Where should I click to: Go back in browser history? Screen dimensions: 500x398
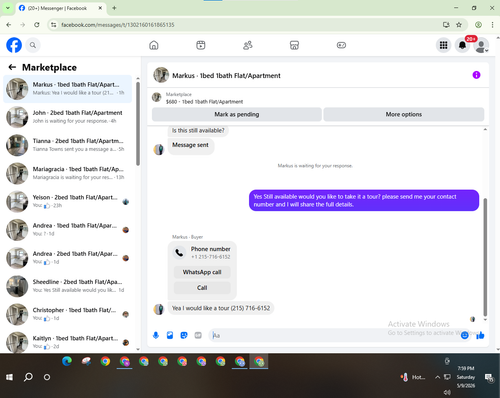(9, 25)
